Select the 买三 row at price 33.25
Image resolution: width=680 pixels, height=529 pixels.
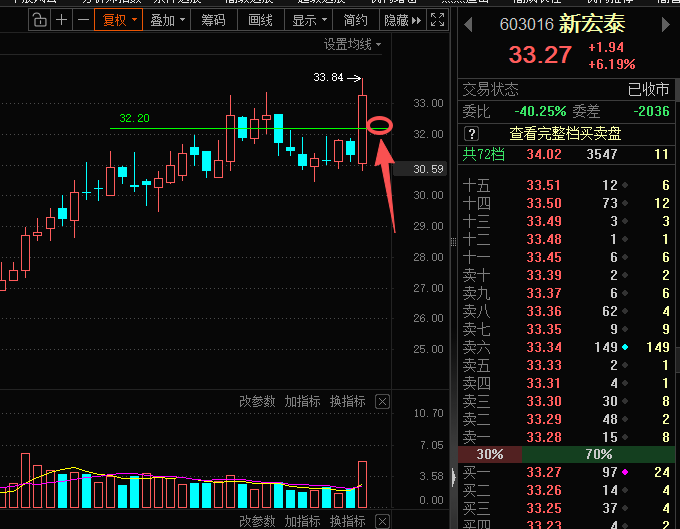point(566,508)
